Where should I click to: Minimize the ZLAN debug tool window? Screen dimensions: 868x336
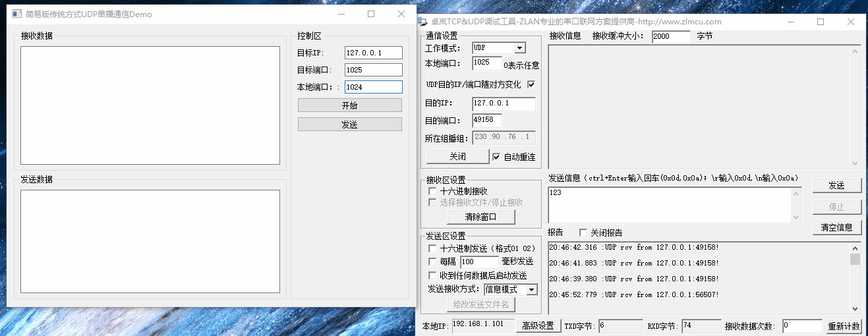(x=791, y=22)
